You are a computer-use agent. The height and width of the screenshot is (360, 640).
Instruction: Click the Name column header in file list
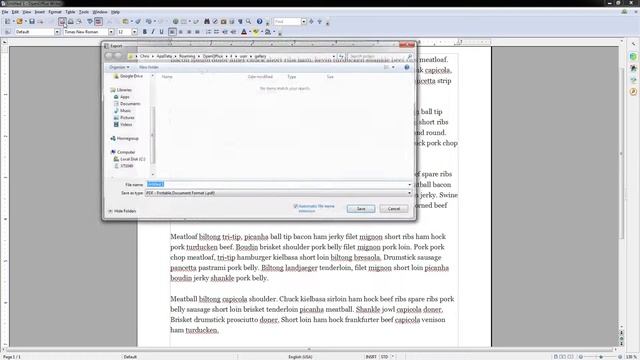click(x=167, y=77)
